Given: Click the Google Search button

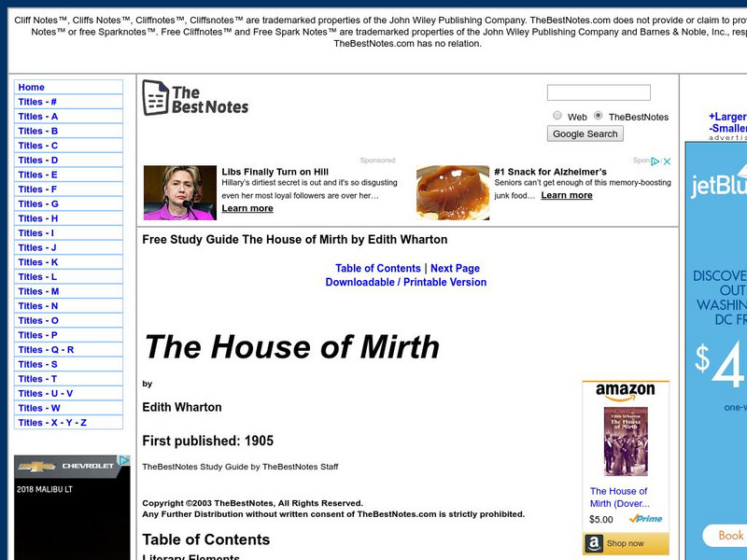Looking at the screenshot, I should [x=585, y=133].
